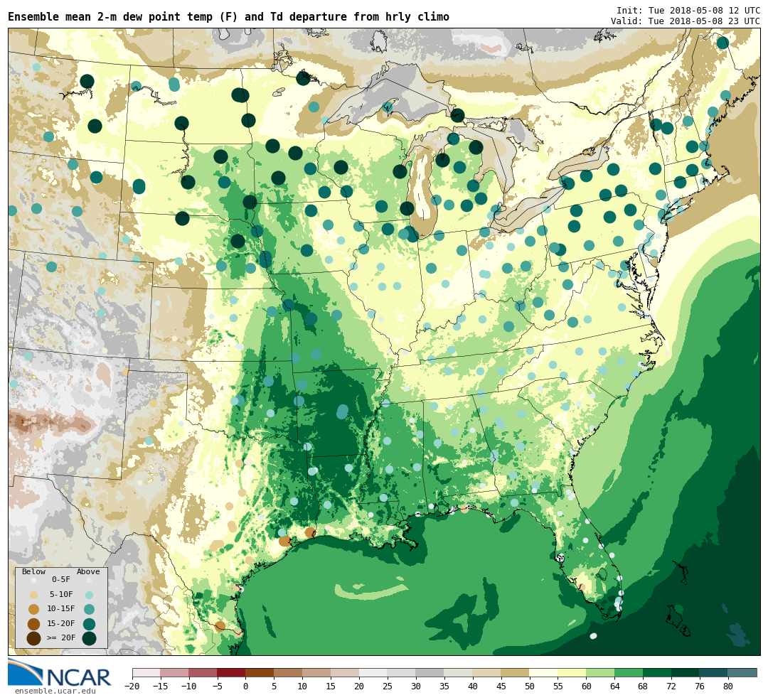The height and width of the screenshot is (700, 768).
Task: Click the '64' colorbar tick label
Action: coord(615,686)
